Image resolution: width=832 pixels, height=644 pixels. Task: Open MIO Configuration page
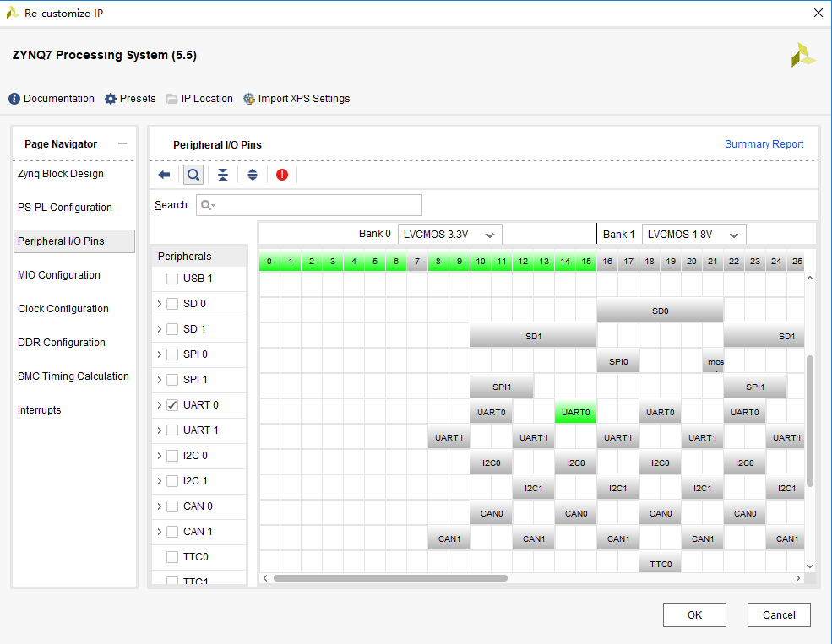pos(59,275)
